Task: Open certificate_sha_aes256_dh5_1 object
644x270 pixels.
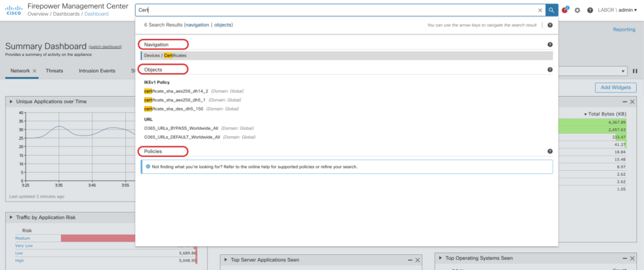Action: (x=175, y=100)
